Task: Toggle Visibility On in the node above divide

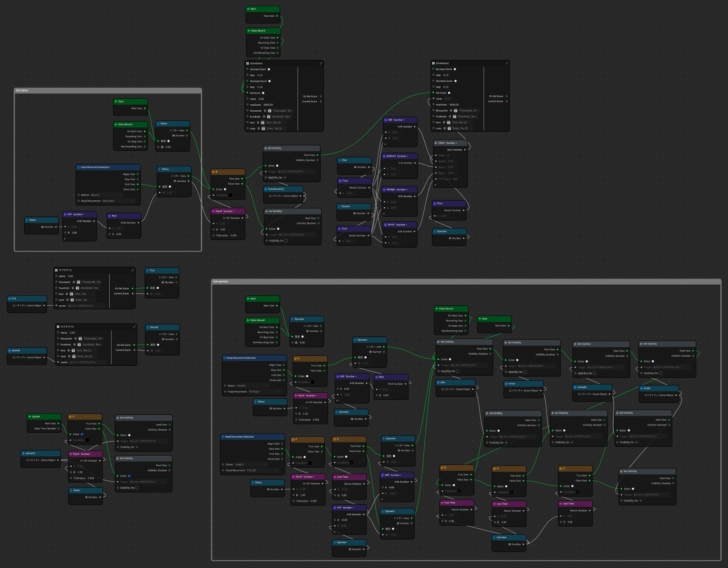Action: (660, 373)
